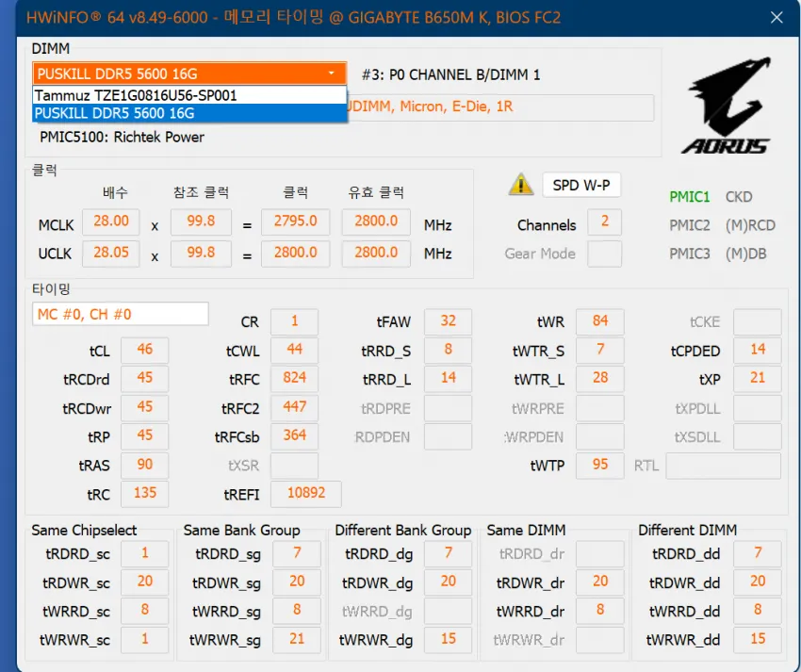801x672 pixels.
Task: Click the tRRD_S value 8
Action: [x=448, y=350]
